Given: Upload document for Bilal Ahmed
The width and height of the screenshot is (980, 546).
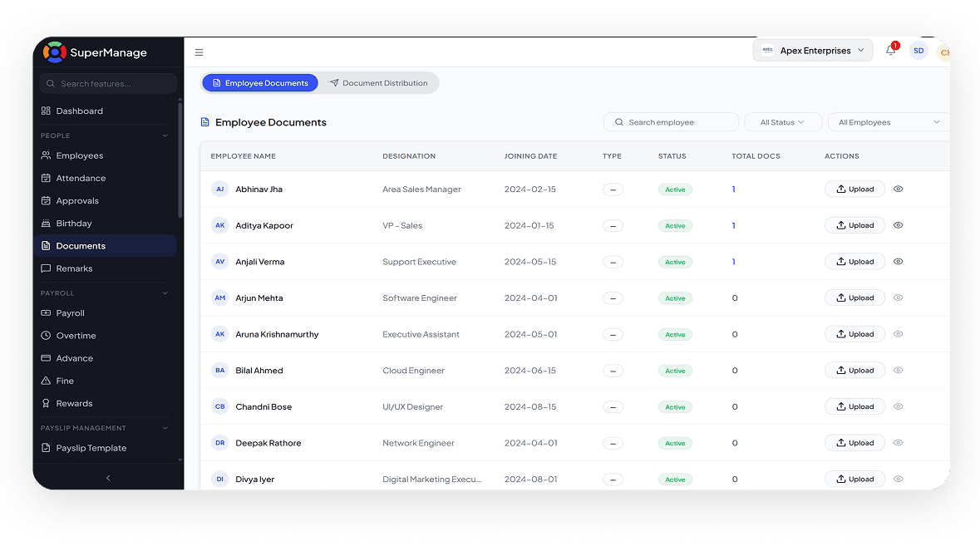Looking at the screenshot, I should pos(854,371).
